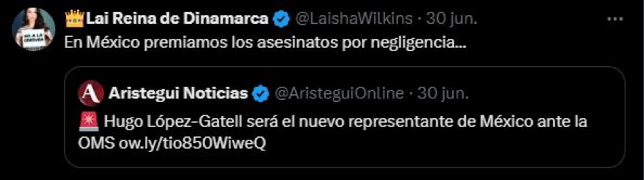Open the tweet's three-dot more options menu

click(615, 19)
